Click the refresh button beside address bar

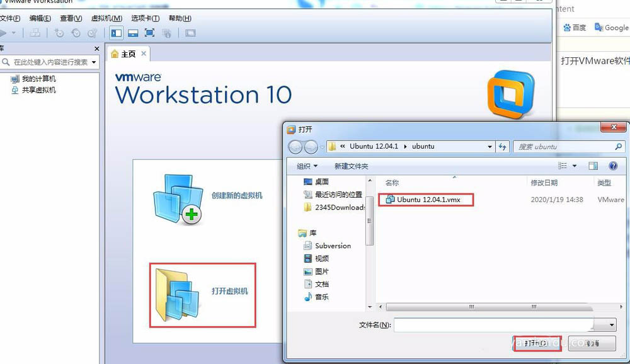[x=503, y=147]
